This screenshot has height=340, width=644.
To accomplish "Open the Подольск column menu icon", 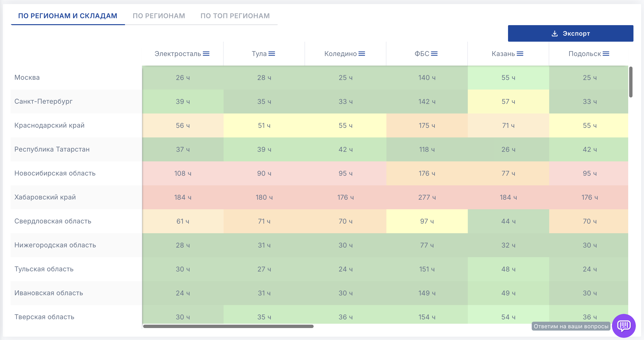I will tap(606, 54).
